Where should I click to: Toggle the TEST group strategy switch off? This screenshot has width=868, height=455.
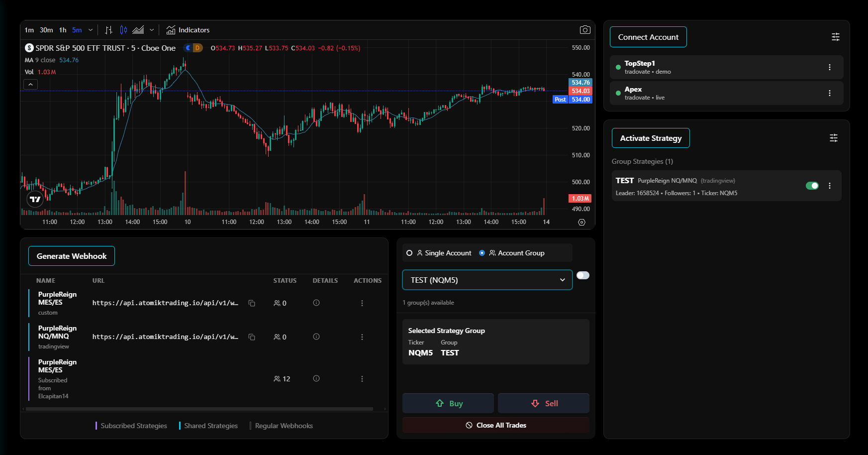point(812,186)
